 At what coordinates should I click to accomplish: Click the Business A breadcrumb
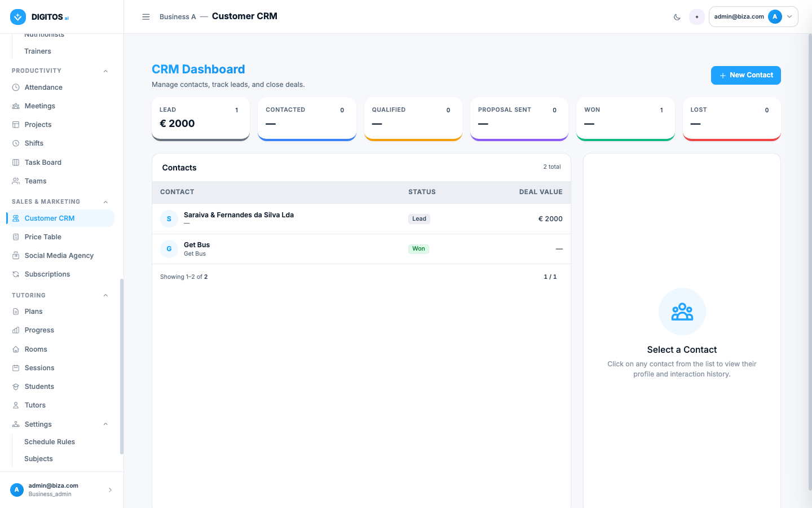[x=178, y=17]
